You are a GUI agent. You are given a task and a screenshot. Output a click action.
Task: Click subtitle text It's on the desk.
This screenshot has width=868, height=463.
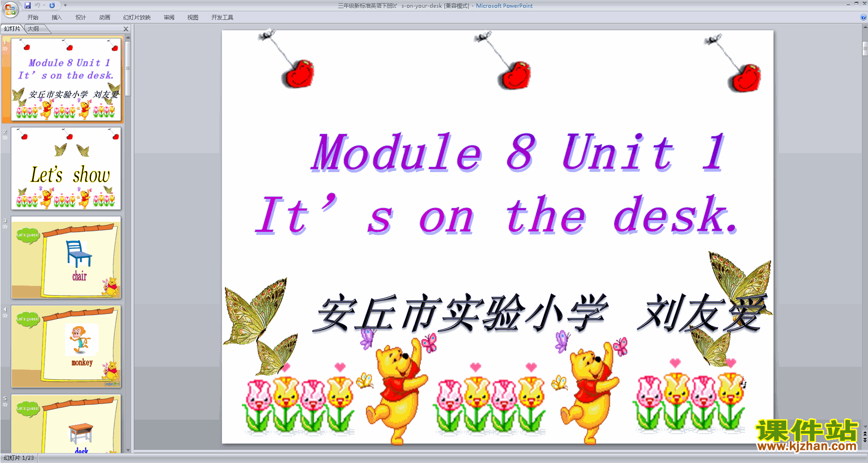(x=496, y=215)
